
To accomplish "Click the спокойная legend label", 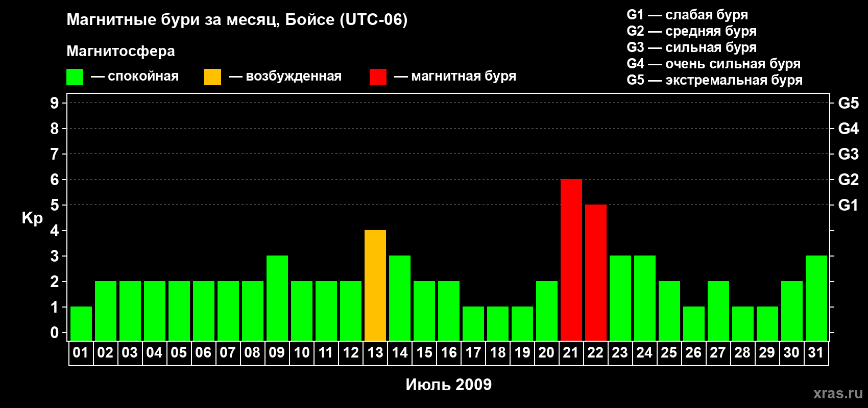I will 143,76.
